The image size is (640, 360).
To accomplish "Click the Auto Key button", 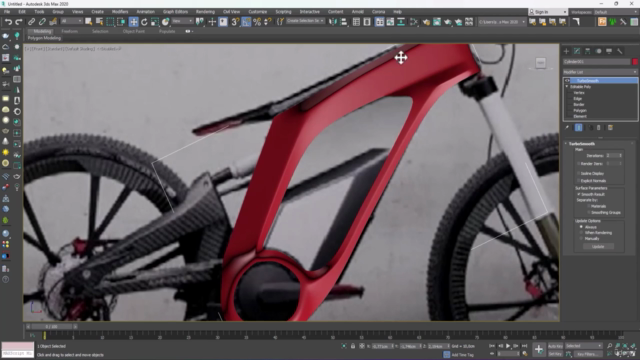I will point(555,346).
